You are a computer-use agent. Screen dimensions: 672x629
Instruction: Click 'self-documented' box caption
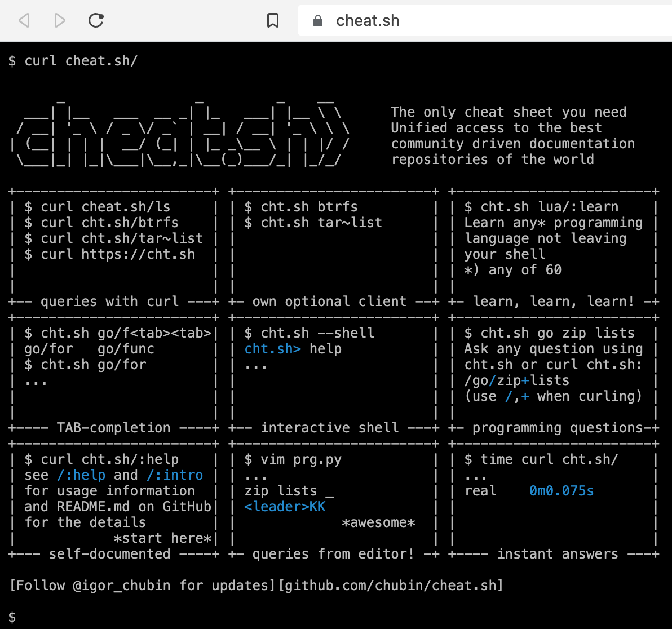110,554
